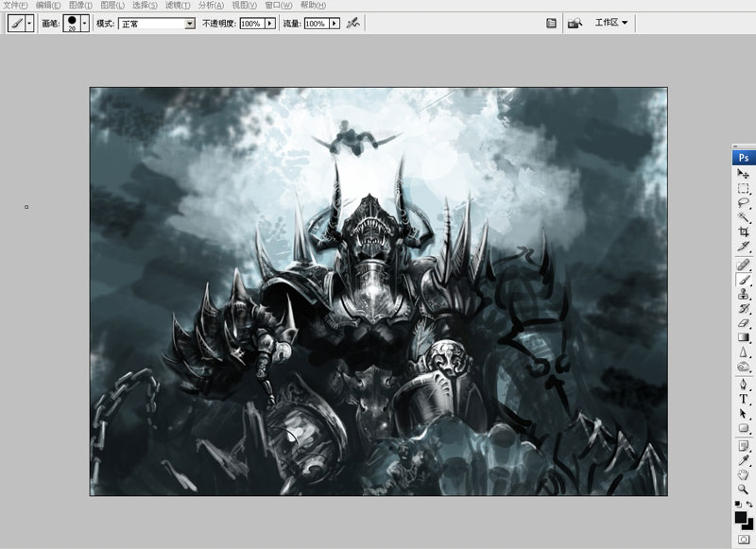This screenshot has height=549, width=756.
Task: Select the Zoom tool
Action: [743, 489]
